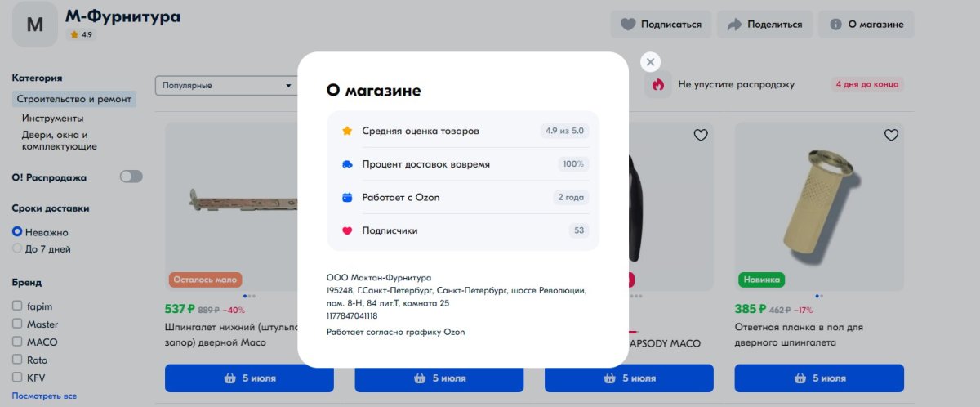
Task: Click the M store logo avatar
Action: pyautogui.click(x=35, y=25)
